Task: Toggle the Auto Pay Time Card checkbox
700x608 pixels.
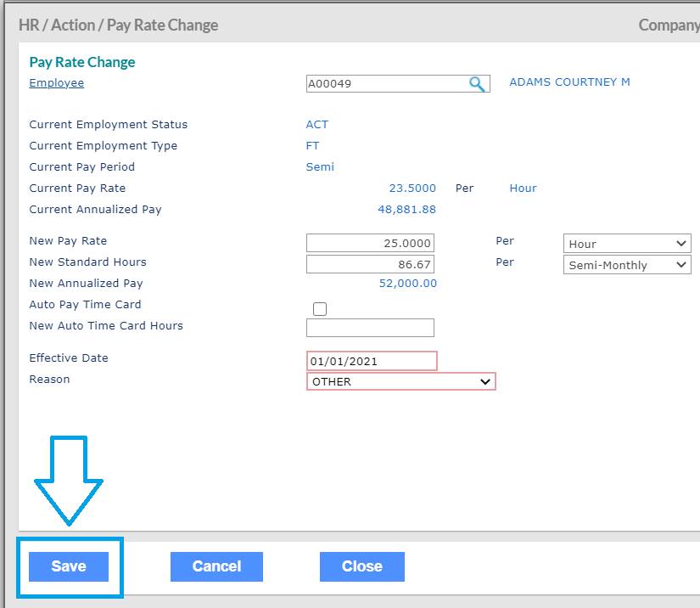Action: coord(320,309)
